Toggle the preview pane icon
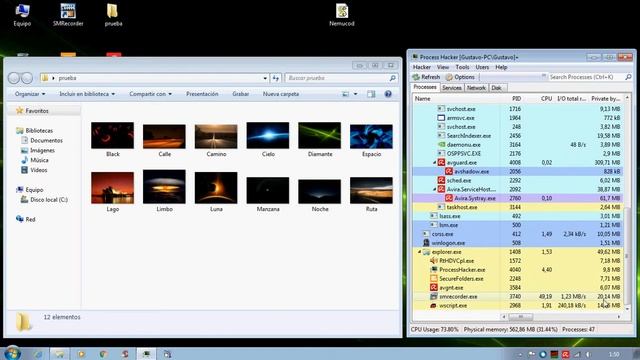The height and width of the screenshot is (360, 640). coord(371,94)
